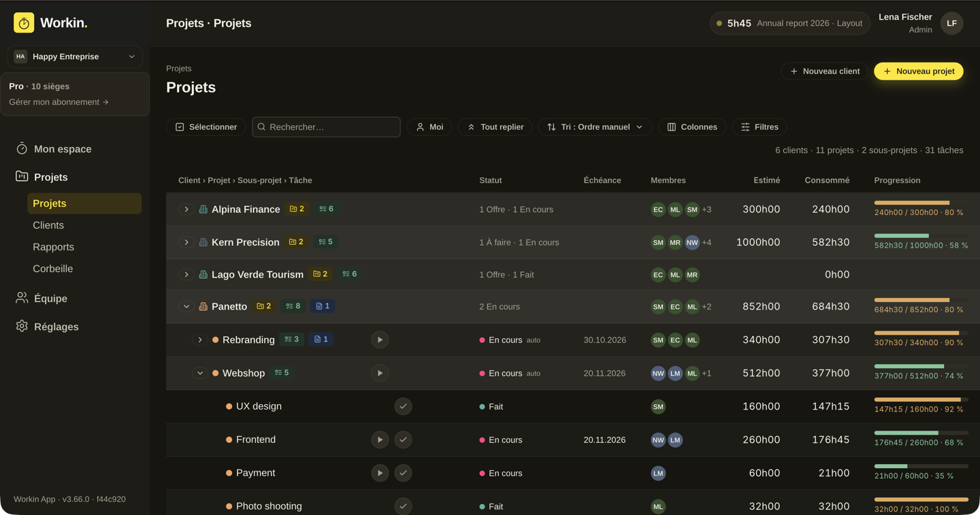Image resolution: width=980 pixels, height=515 pixels.
Task: Toggle the Moi filter
Action: 429,127
